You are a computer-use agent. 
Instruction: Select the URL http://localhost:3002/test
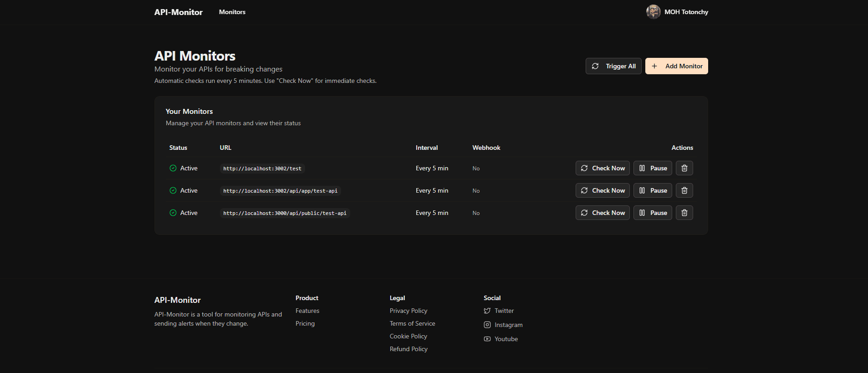point(262,169)
